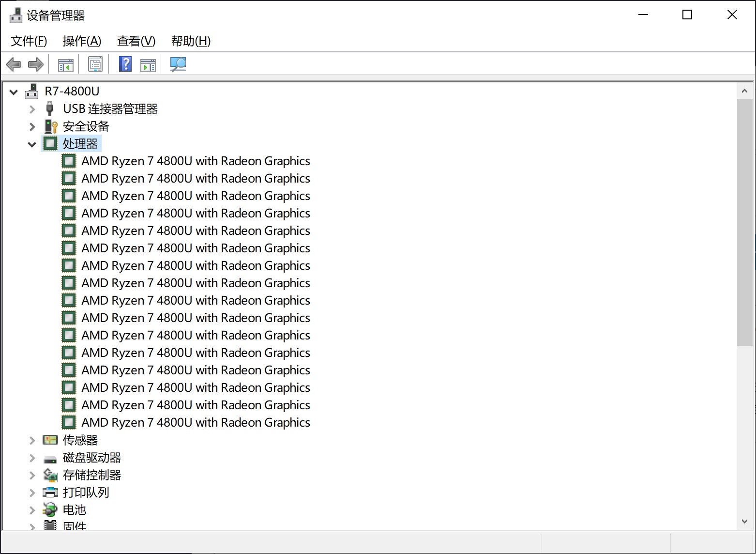The height and width of the screenshot is (554, 756).
Task: Toggle the show/hide action pane toolbar icon
Action: coord(148,64)
